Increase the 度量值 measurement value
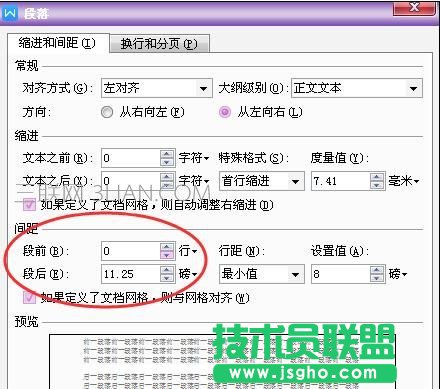This screenshot has height=389, width=440. point(377,177)
